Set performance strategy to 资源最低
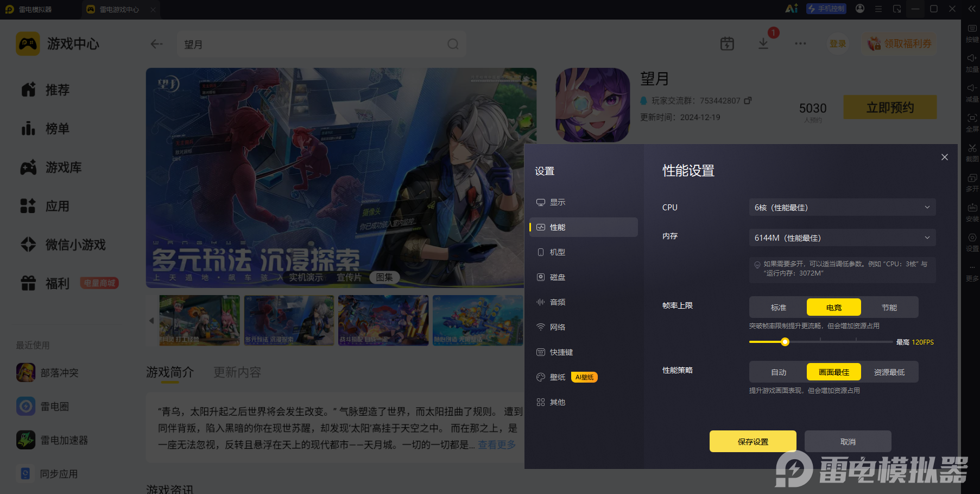This screenshot has height=494, width=980. 889,372
